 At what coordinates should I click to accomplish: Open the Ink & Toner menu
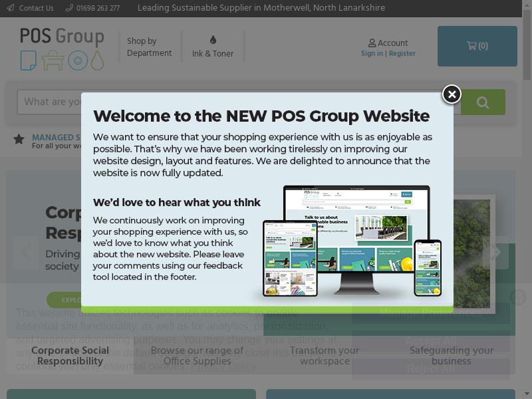pos(213,53)
